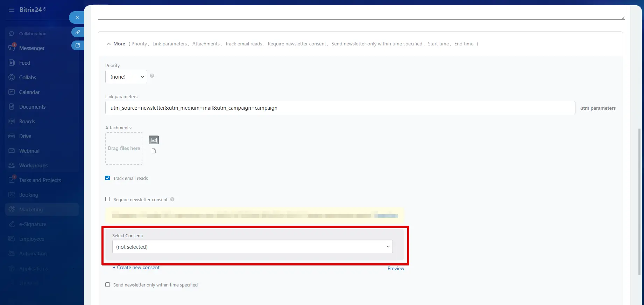Click the Booking icon in sidebar
Image resolution: width=644 pixels, height=305 pixels.
[x=12, y=195]
